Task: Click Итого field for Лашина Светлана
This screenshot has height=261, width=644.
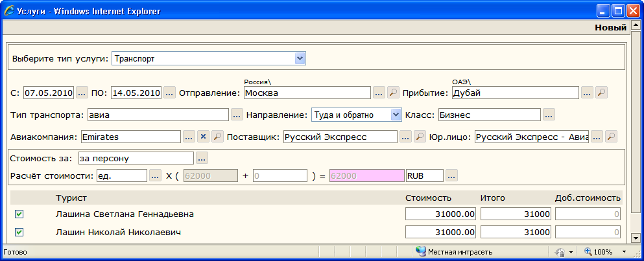Action: tap(516, 214)
